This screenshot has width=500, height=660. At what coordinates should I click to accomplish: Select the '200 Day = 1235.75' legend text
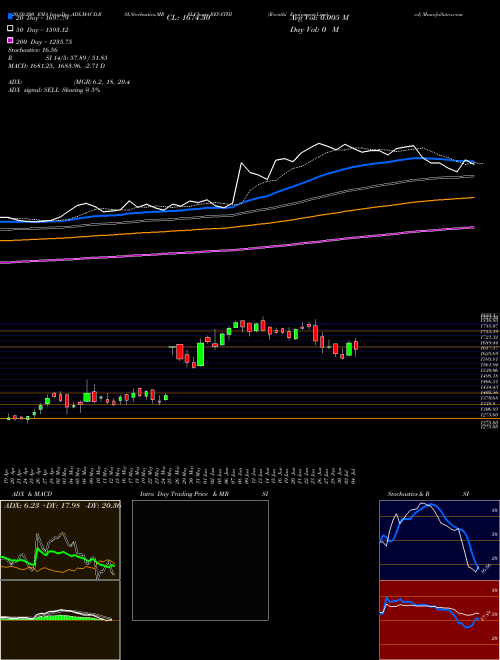click(x=44, y=42)
